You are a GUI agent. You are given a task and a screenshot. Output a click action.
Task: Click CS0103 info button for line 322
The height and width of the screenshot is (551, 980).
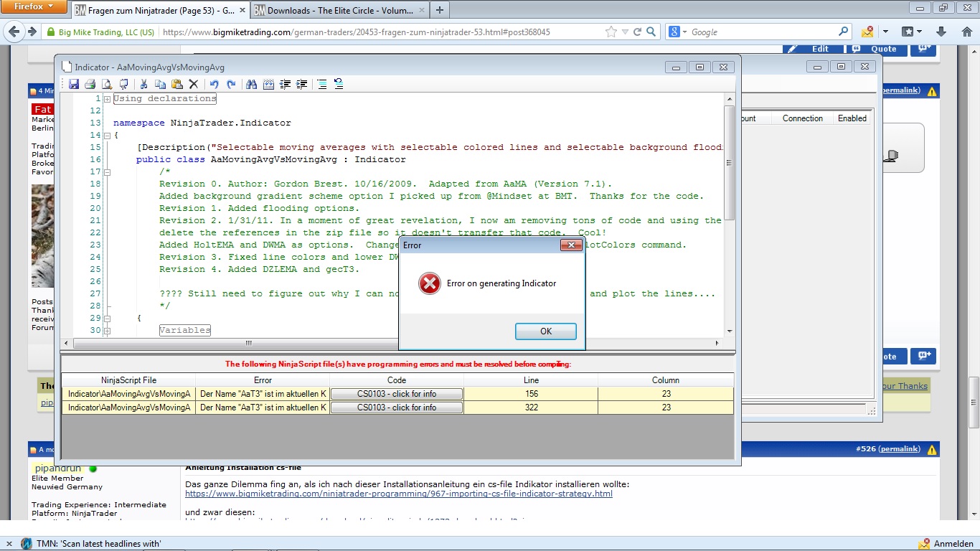397,408
